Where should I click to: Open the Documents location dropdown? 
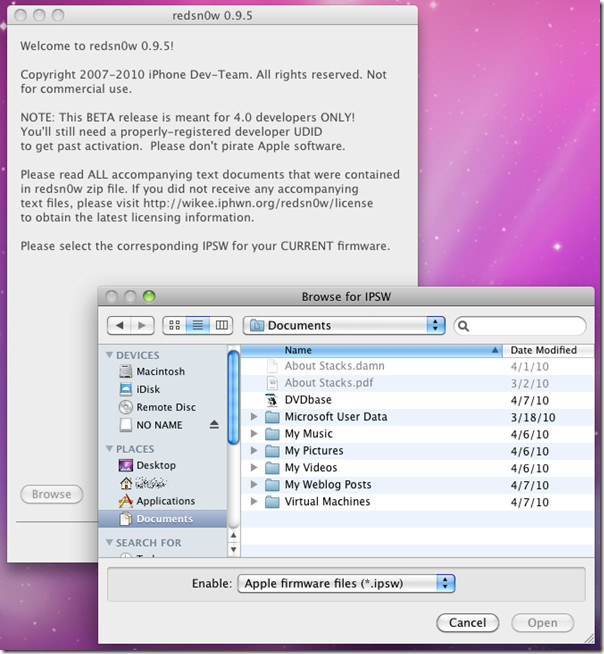[x=345, y=325]
